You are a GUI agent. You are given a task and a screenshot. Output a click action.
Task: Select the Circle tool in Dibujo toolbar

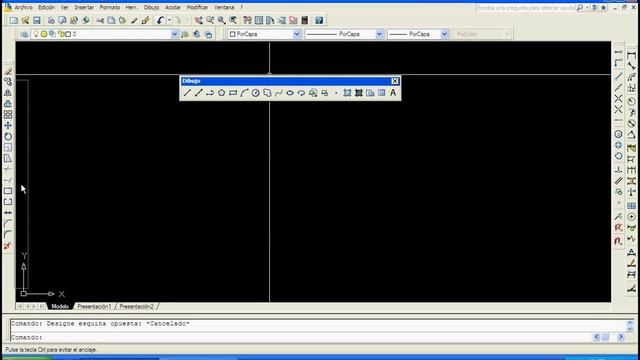click(256, 93)
